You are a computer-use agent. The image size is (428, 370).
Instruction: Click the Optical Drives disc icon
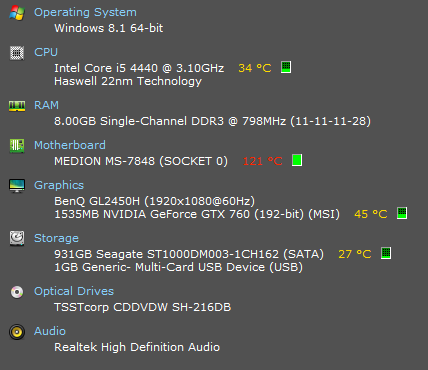point(17,292)
